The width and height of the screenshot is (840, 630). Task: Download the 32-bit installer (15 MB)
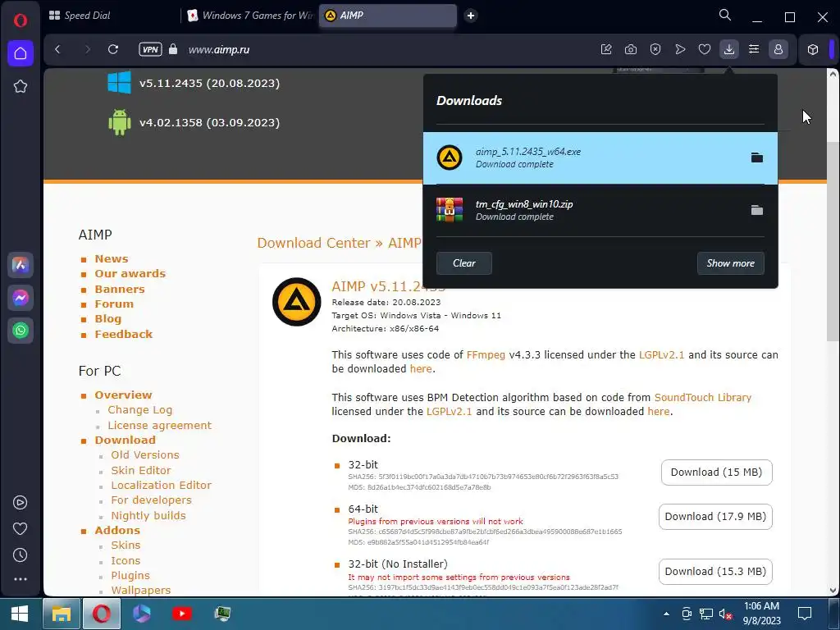click(716, 472)
